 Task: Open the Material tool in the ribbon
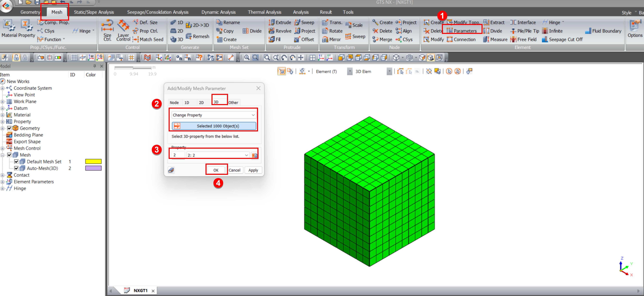[9, 29]
